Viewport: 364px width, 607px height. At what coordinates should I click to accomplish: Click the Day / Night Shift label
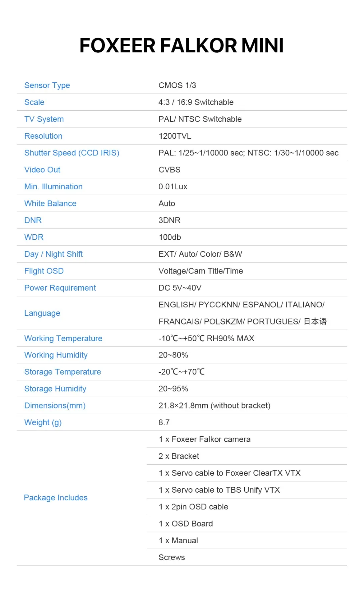54,255
